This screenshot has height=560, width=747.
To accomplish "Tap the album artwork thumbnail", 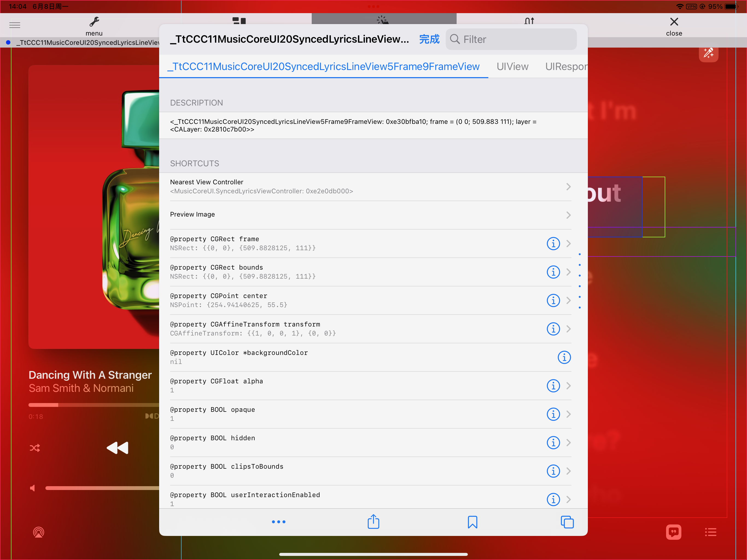I will click(94, 207).
